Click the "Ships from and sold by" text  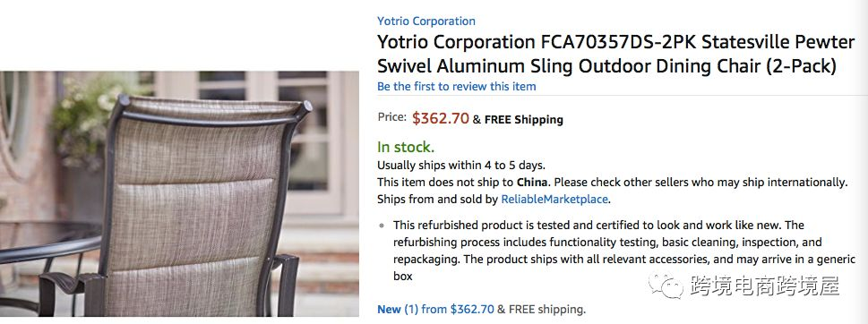pyautogui.click(x=438, y=199)
